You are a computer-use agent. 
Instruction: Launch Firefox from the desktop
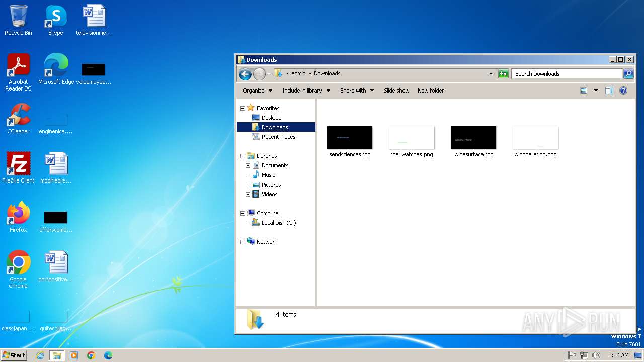[x=18, y=217]
